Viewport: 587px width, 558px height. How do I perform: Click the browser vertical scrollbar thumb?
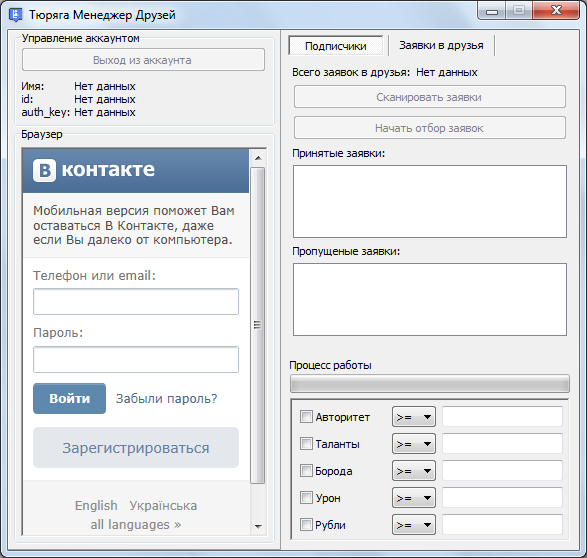point(258,326)
